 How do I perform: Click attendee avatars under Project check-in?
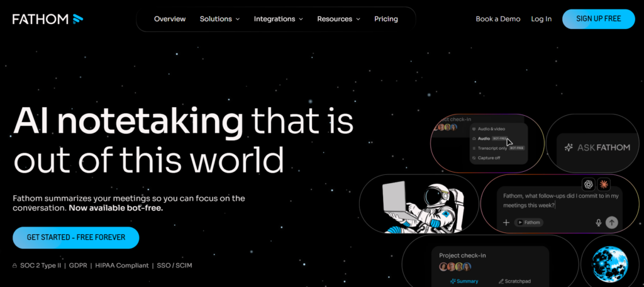click(455, 267)
